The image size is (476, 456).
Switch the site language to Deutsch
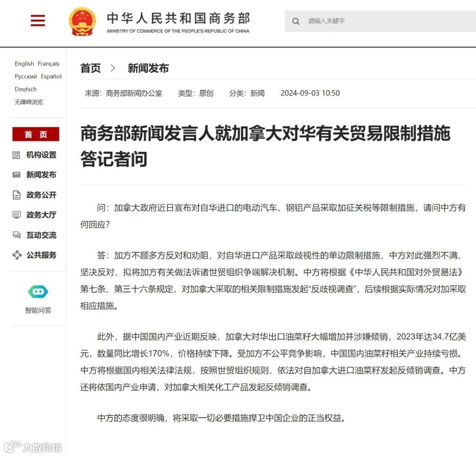click(x=26, y=89)
